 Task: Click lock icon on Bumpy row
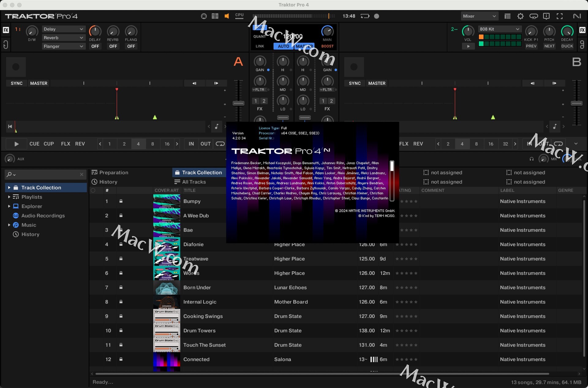coord(121,201)
